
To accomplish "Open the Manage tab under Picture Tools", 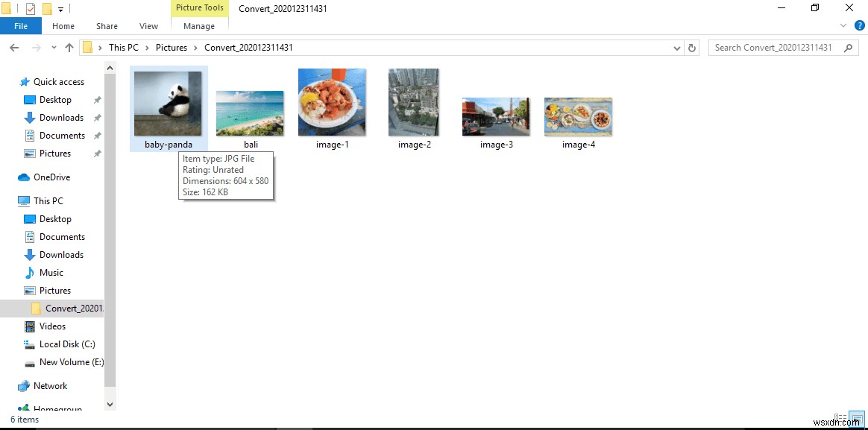I will [198, 25].
